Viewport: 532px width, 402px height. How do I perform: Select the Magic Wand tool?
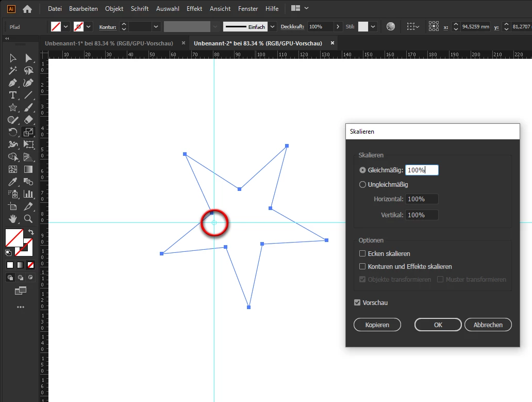click(x=13, y=71)
